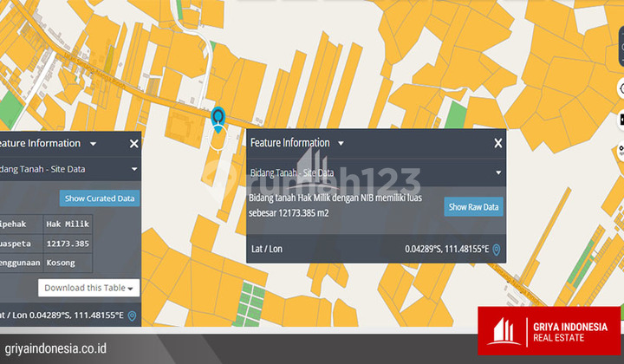
Task: Click location pin icon beside 0.04289°S, 111.48155°E under Show Raw Data
Action: click(x=497, y=250)
